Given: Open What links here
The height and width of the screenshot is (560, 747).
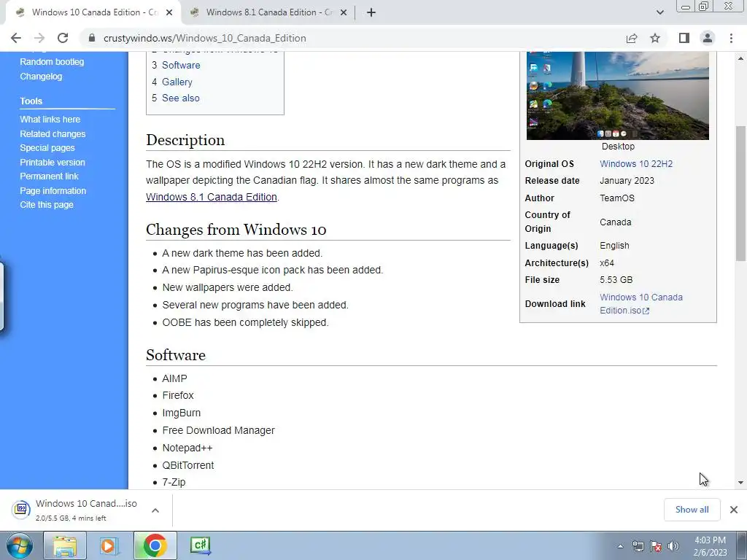Looking at the screenshot, I should [x=50, y=120].
